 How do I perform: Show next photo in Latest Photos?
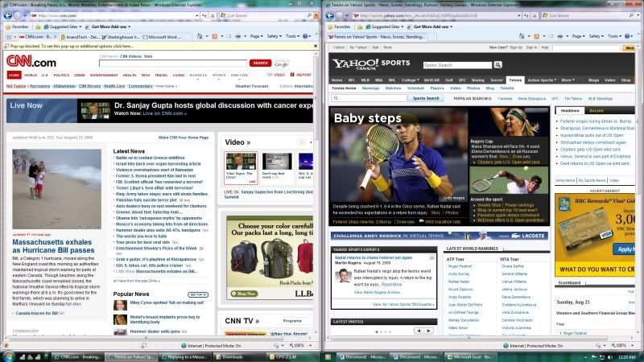(x=428, y=331)
